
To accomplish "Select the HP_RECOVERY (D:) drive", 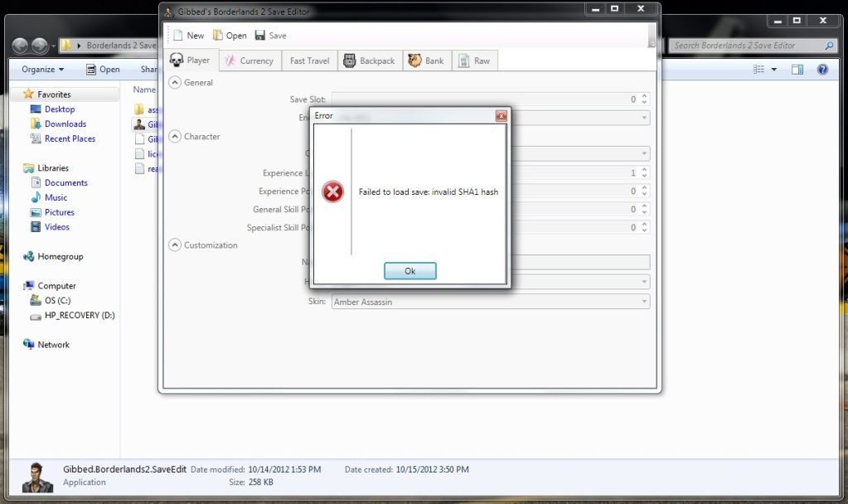I will [80, 315].
